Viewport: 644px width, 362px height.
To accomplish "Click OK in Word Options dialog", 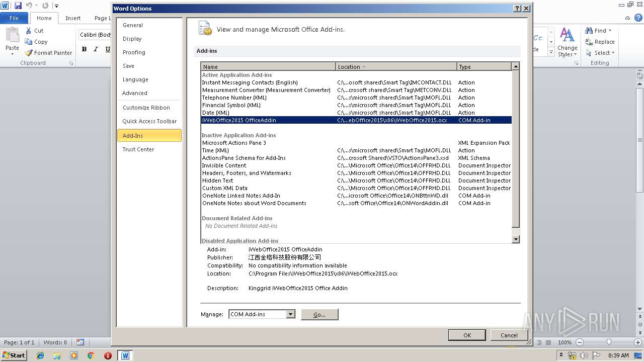I will tap(467, 335).
